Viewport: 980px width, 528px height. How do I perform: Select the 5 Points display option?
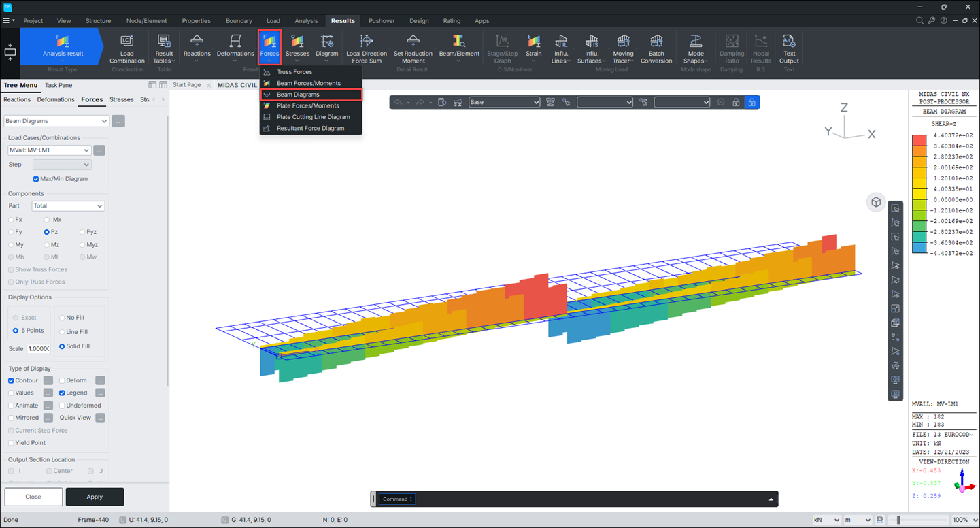[x=16, y=331]
